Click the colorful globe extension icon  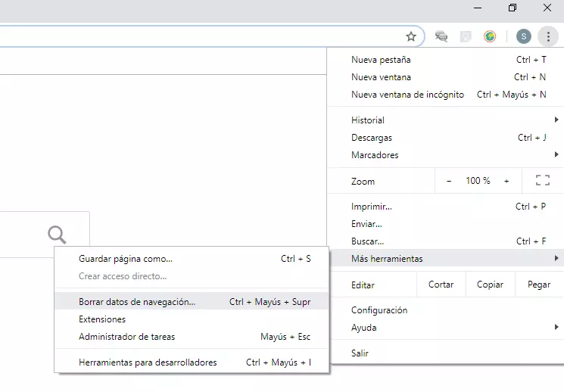click(x=491, y=36)
